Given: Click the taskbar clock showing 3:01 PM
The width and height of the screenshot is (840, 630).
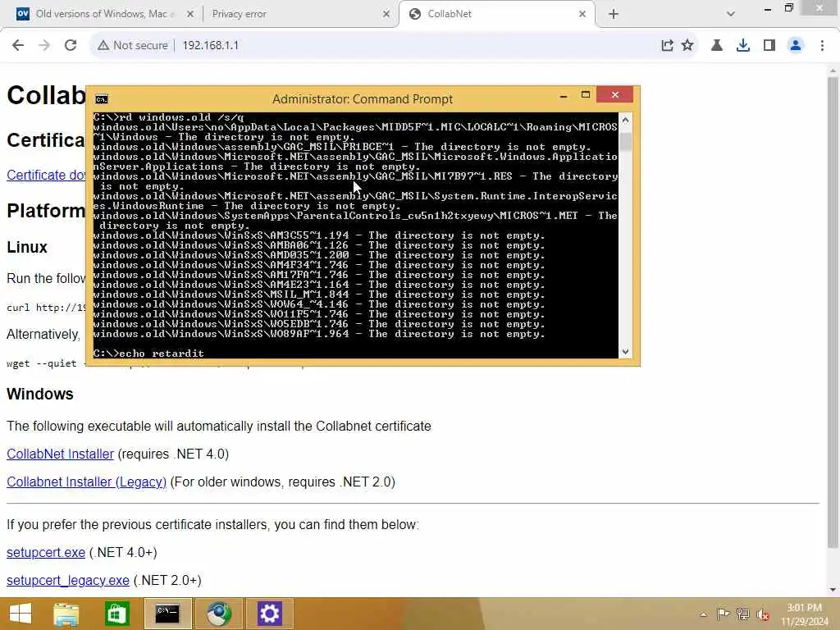Looking at the screenshot, I should 805,614.
